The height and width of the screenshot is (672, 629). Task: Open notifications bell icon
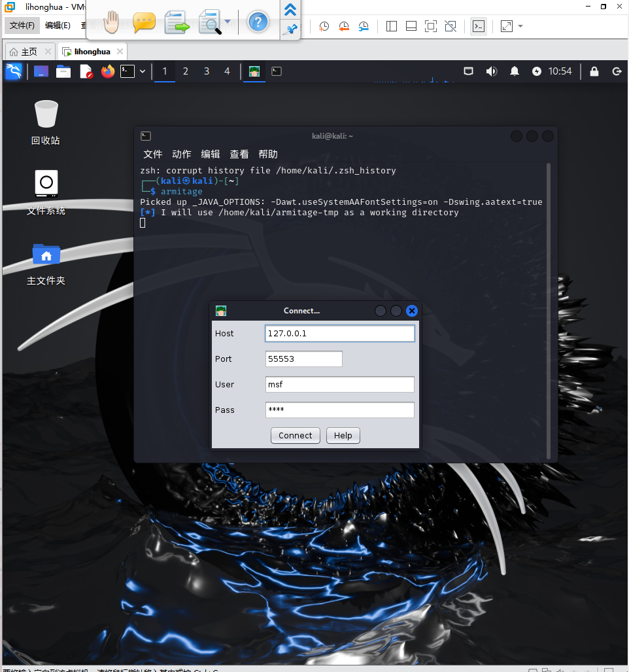(x=514, y=71)
